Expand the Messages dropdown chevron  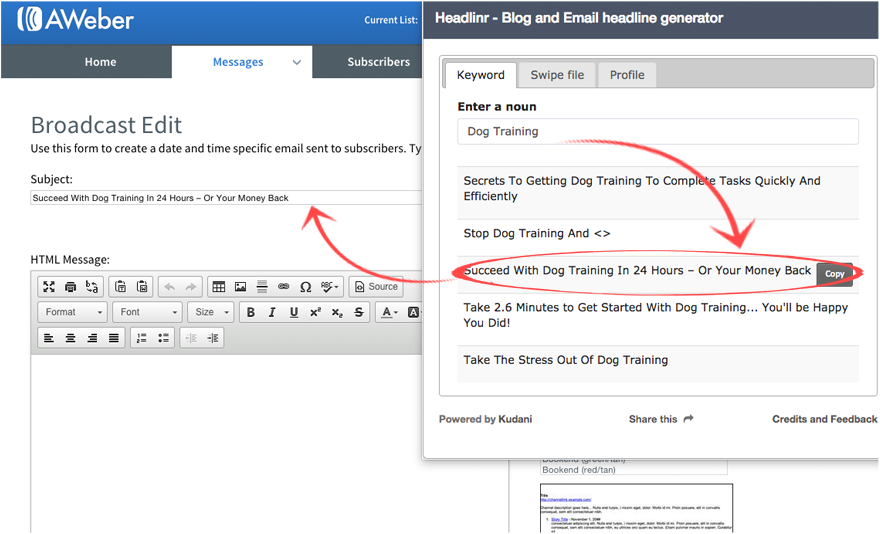click(297, 62)
